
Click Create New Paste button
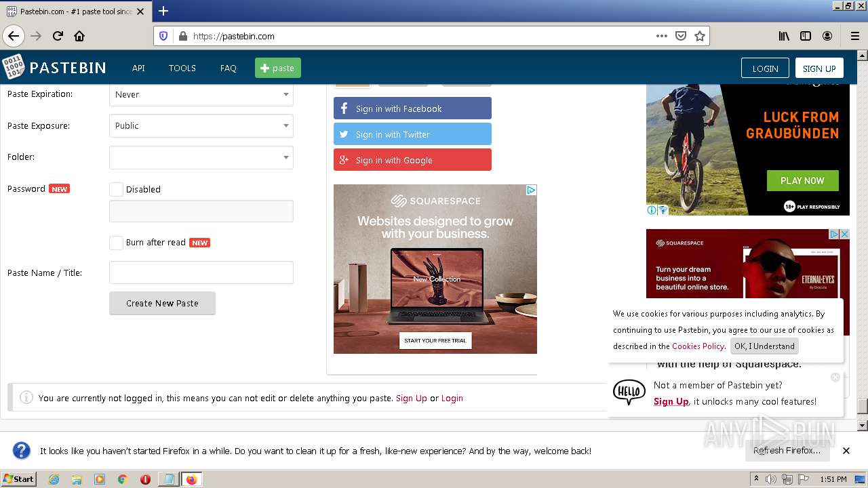tap(163, 303)
